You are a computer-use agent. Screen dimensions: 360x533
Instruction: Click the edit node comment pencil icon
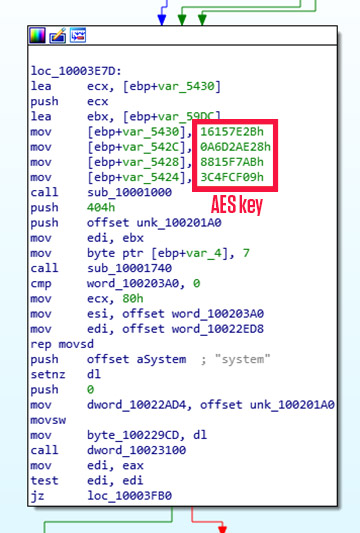(58, 35)
